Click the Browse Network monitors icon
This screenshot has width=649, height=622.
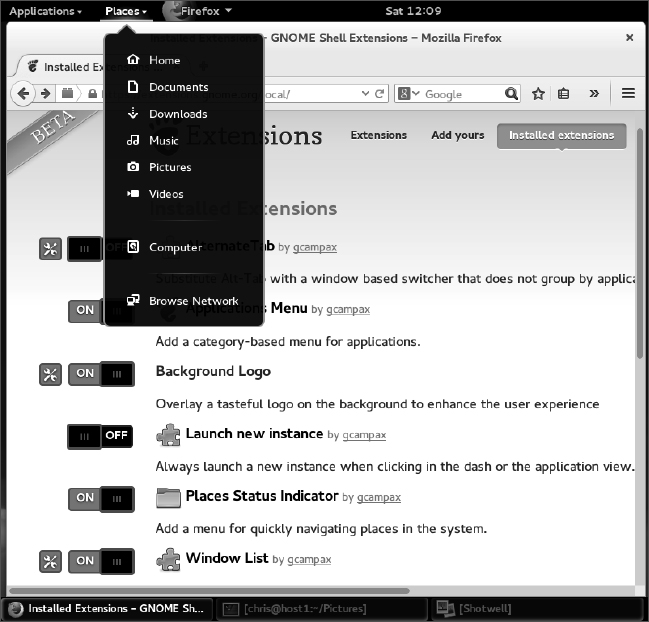pos(133,300)
